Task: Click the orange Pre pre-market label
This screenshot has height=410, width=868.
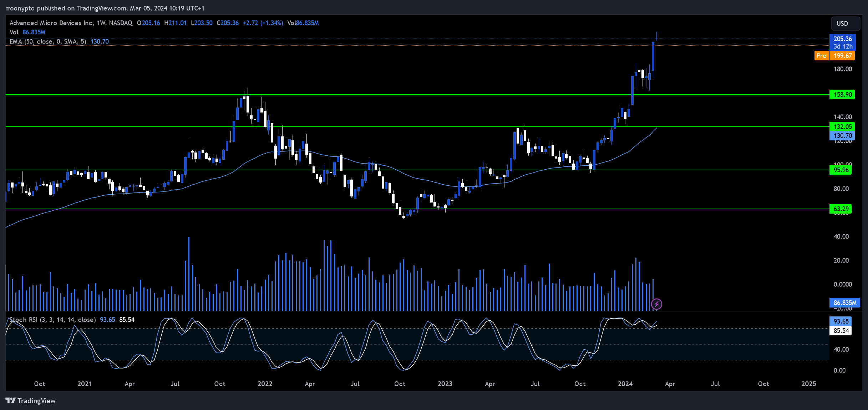Action: [x=821, y=56]
